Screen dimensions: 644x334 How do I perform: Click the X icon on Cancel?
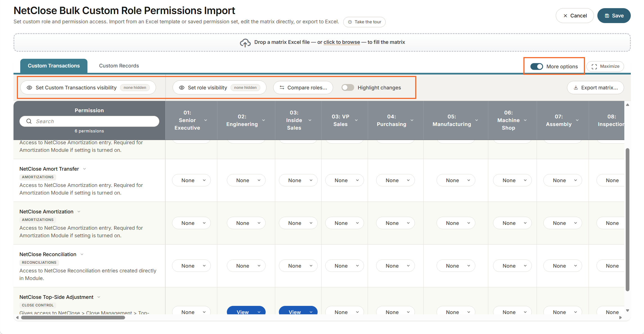point(565,16)
